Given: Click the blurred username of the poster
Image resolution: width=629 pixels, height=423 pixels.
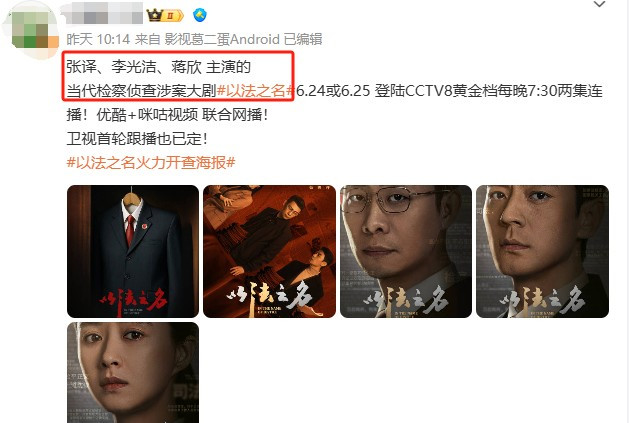Looking at the screenshot, I should 103,13.
